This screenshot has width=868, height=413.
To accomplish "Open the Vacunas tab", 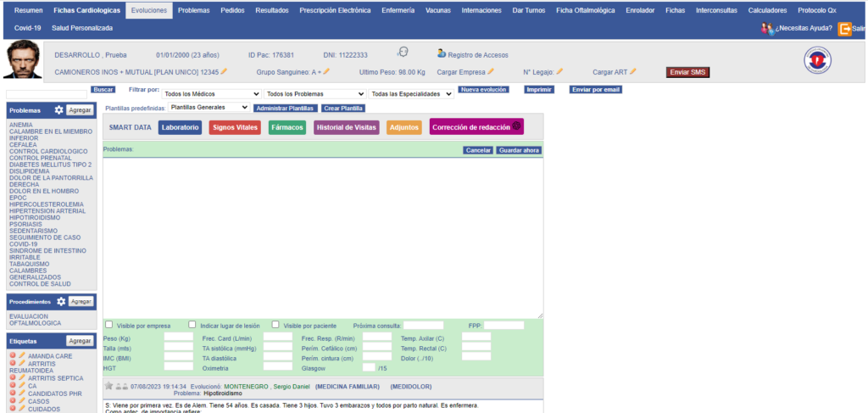I will [x=438, y=10].
